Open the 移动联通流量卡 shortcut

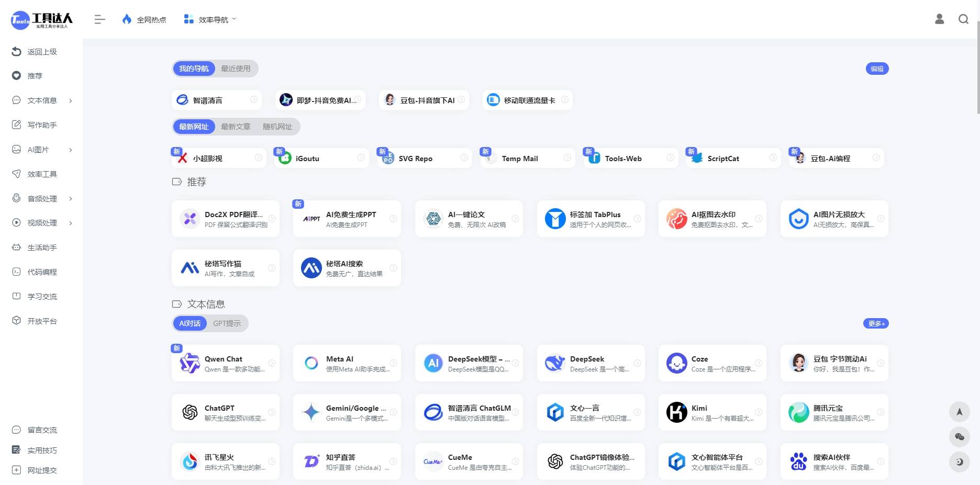(x=527, y=100)
